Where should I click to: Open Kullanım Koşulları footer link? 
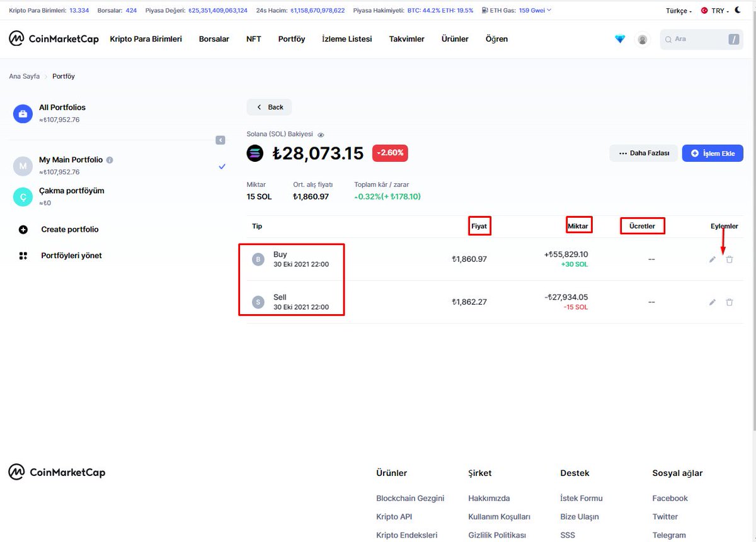click(500, 517)
